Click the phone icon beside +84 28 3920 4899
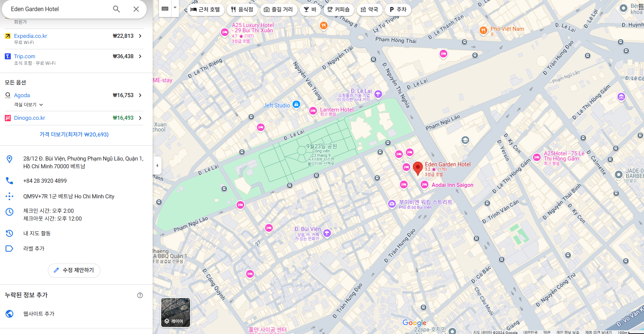The height and width of the screenshot is (334, 644). pyautogui.click(x=10, y=181)
